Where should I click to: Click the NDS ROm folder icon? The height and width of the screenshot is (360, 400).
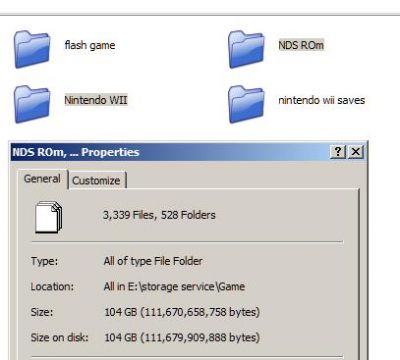[x=246, y=49]
